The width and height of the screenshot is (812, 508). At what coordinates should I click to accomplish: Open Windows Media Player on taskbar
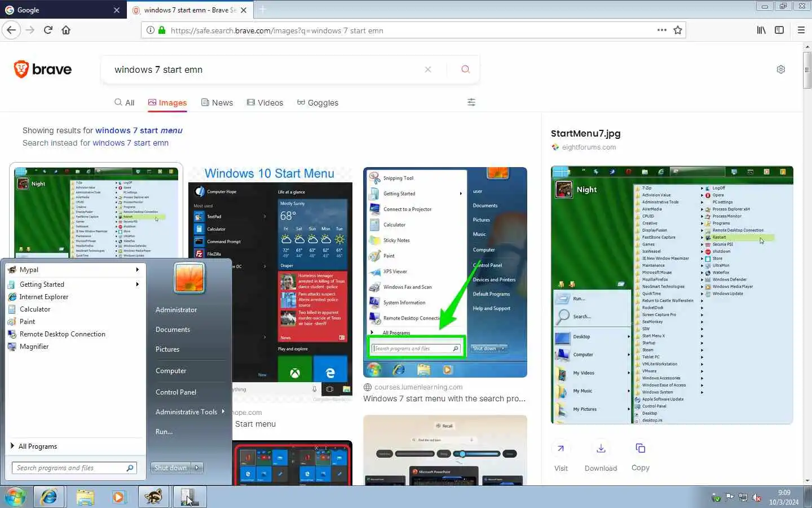[118, 497]
